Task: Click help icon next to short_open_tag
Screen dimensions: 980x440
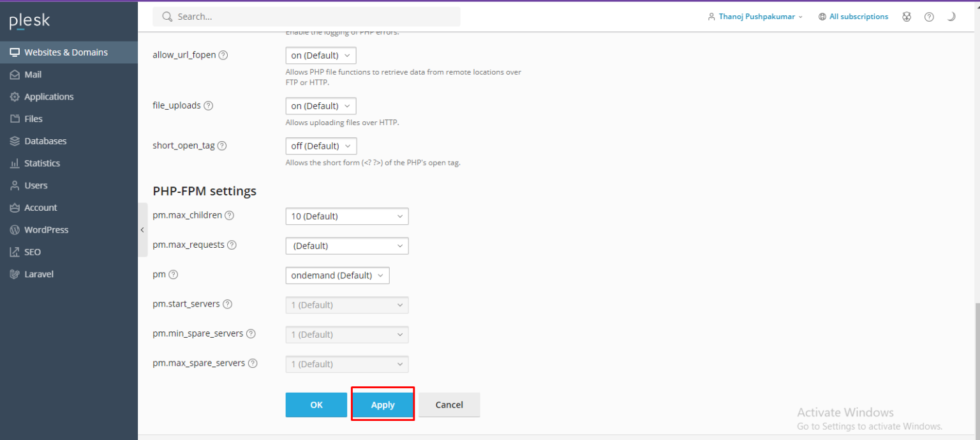Action: click(x=222, y=146)
